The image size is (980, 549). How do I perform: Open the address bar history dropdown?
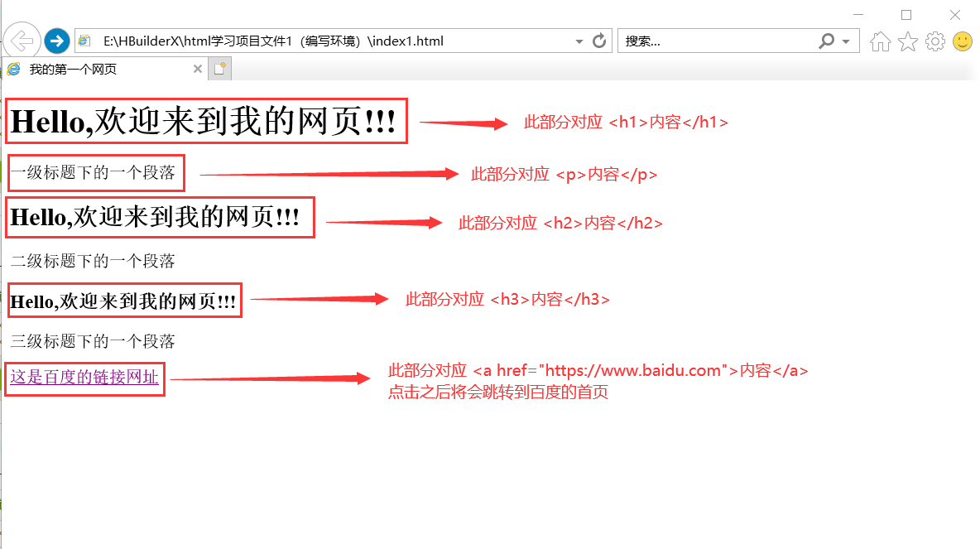578,40
